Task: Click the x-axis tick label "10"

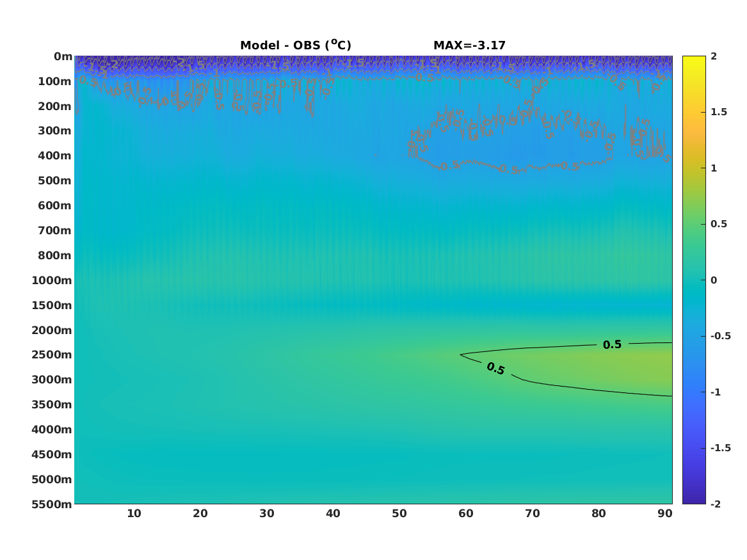Action: (134, 514)
